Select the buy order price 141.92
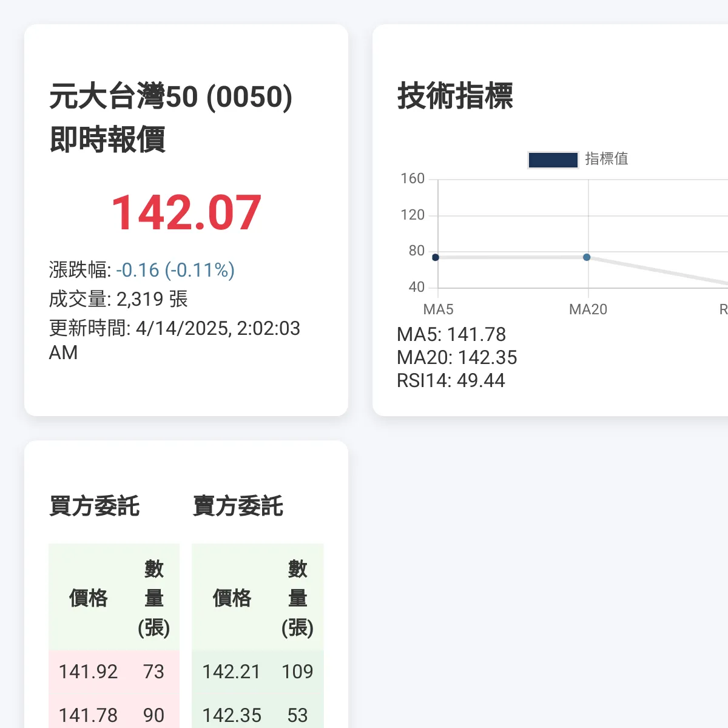This screenshot has width=728, height=728. pyautogui.click(x=88, y=672)
